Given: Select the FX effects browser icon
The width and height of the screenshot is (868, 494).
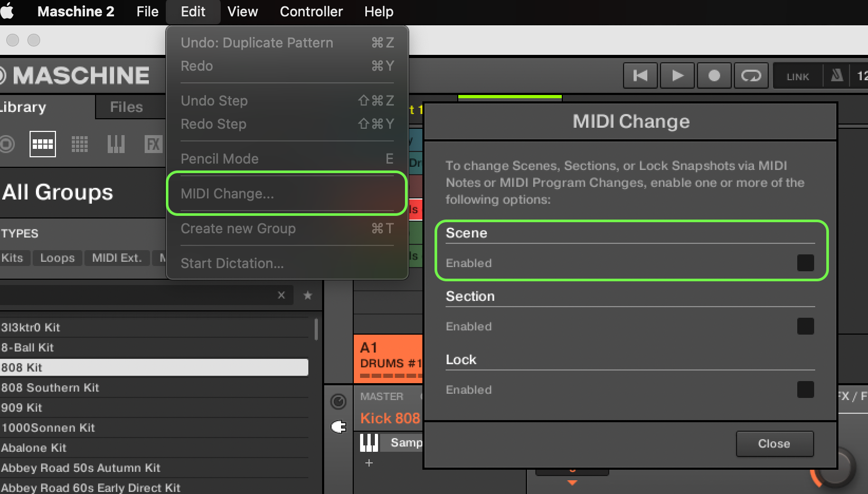Looking at the screenshot, I should point(153,144).
